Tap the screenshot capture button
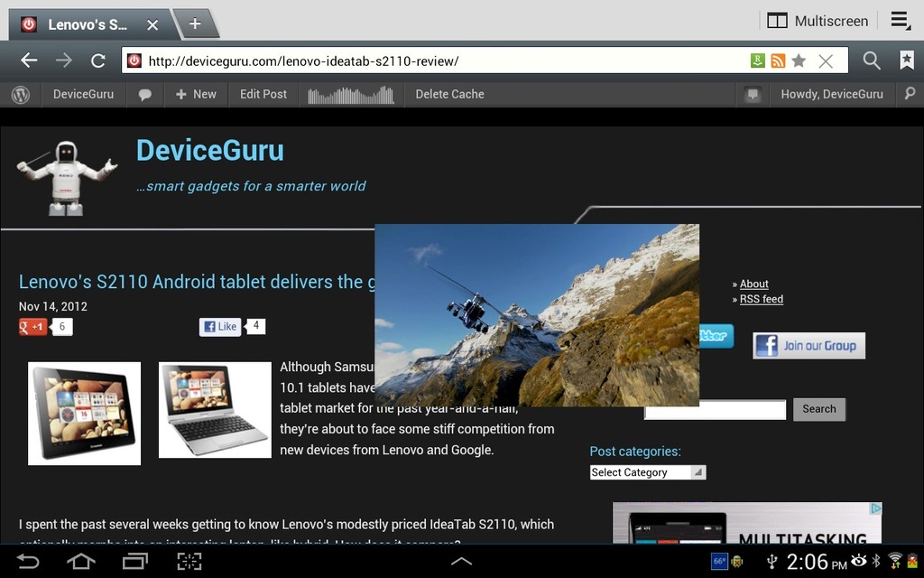 pyautogui.click(x=189, y=561)
